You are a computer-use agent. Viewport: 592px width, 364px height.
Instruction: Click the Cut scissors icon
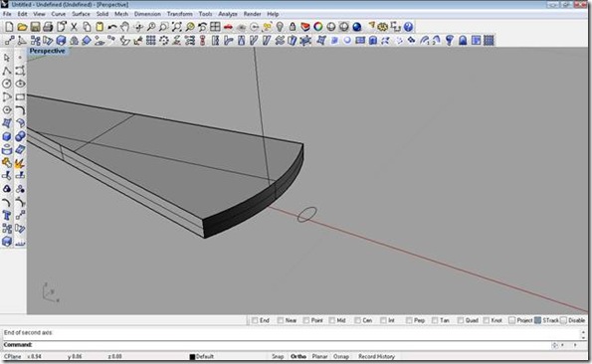[x=74, y=27]
